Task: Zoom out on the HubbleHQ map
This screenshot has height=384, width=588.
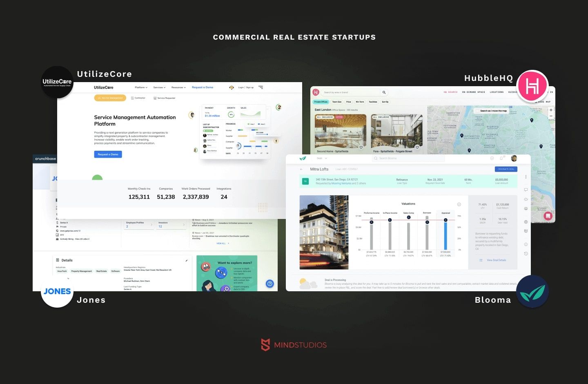Action: [551, 116]
